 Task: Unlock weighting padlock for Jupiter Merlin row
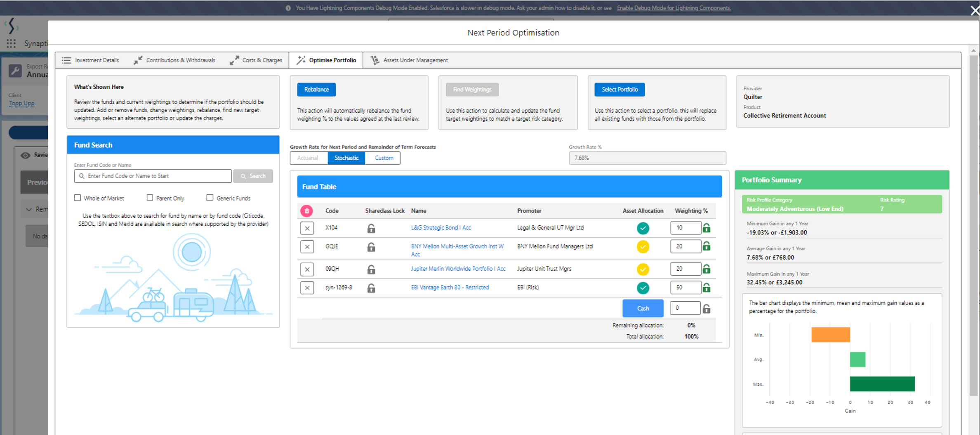[707, 269]
